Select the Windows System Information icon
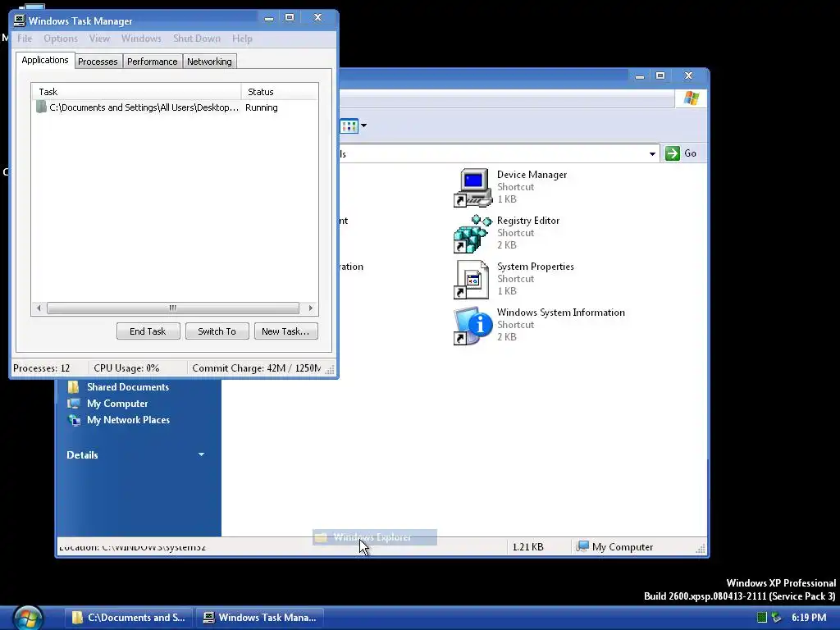 click(x=472, y=326)
